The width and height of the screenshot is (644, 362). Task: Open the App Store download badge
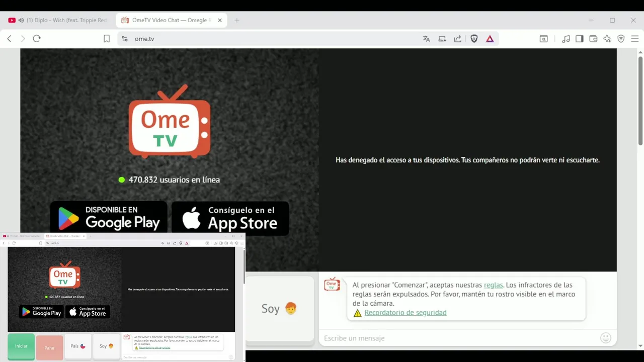pyautogui.click(x=230, y=218)
